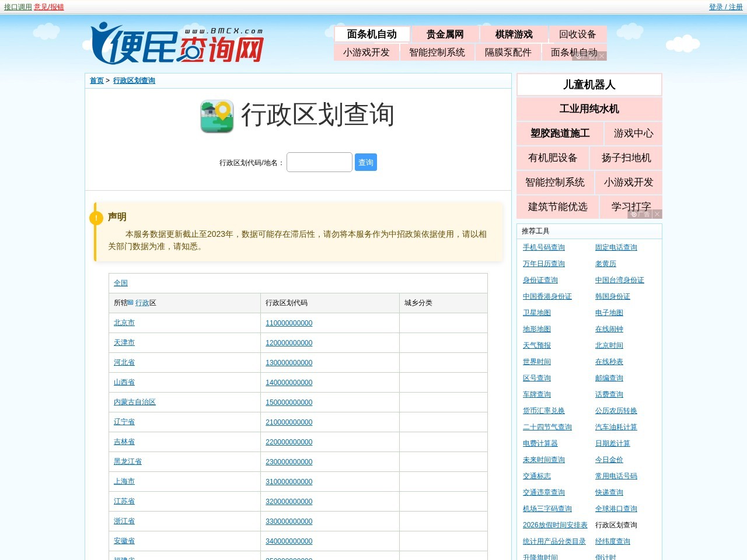
Task: Open 手机号码查询 tool link
Action: tap(544, 247)
